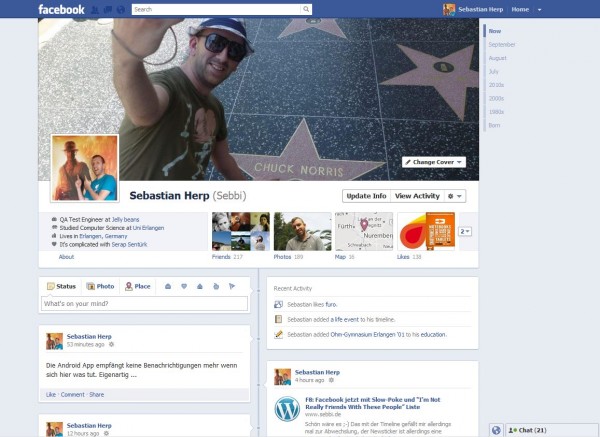
Task: Click the profile picture on timeline
Action: [84, 169]
